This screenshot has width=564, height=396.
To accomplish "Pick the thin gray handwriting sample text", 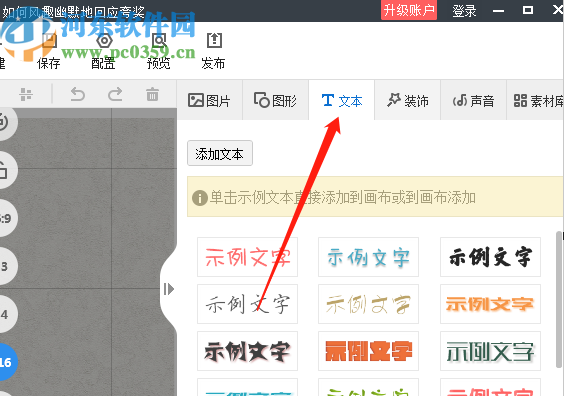I will click(x=247, y=304).
